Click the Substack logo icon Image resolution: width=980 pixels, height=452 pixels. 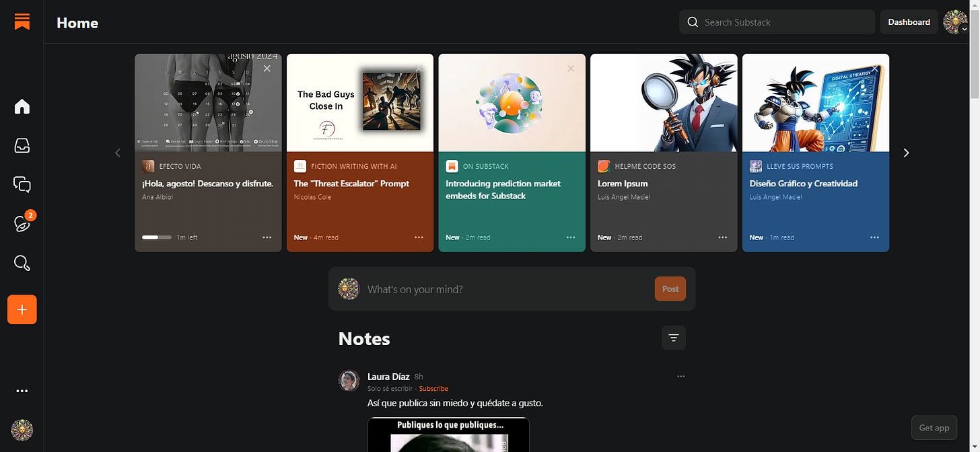click(22, 22)
